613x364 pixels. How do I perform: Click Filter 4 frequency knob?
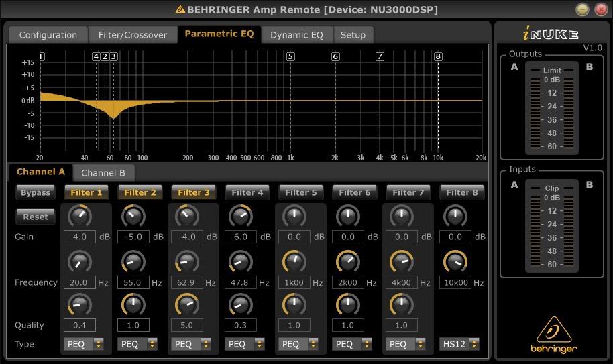[x=240, y=261]
